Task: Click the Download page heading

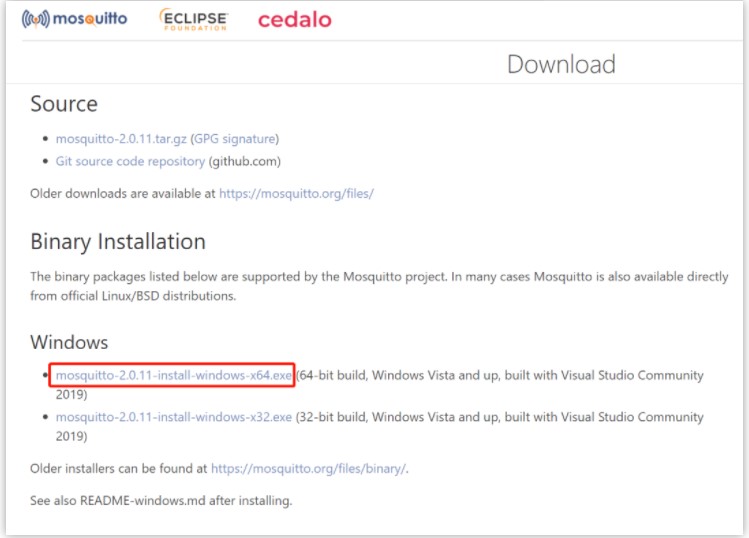Action: (561, 65)
